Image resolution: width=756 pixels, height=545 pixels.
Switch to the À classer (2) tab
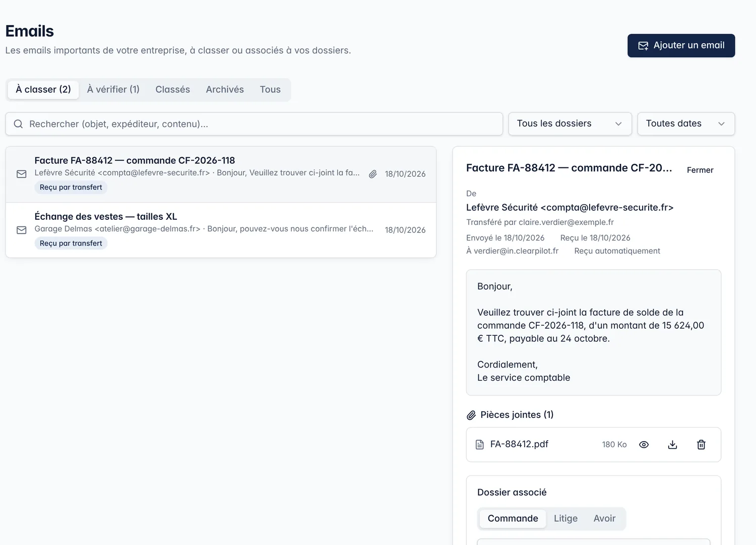pyautogui.click(x=43, y=90)
